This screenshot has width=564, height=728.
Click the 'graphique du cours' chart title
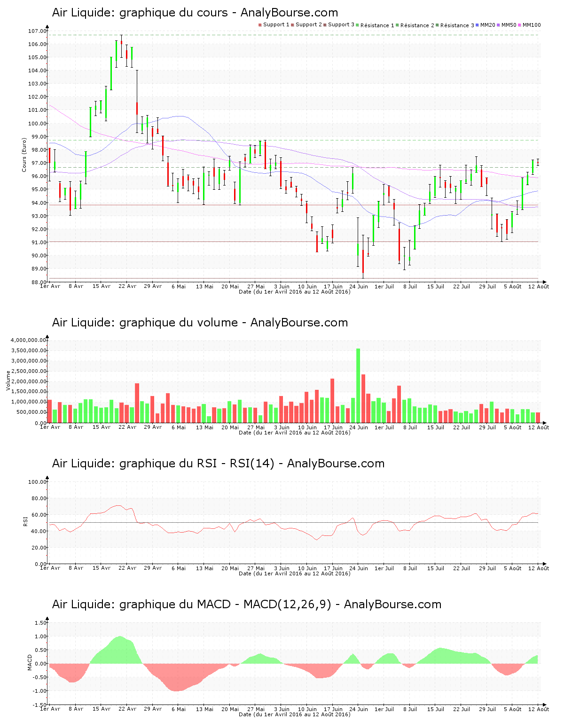click(195, 13)
